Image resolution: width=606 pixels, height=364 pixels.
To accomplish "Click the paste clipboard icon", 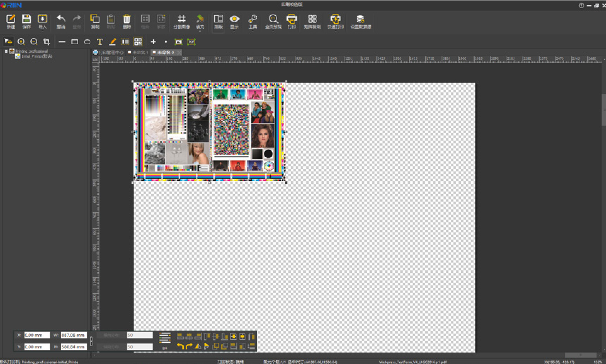I will click(x=111, y=19).
